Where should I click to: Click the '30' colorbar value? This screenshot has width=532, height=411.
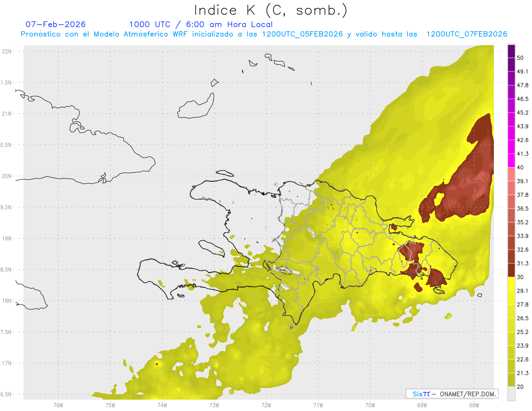point(520,277)
